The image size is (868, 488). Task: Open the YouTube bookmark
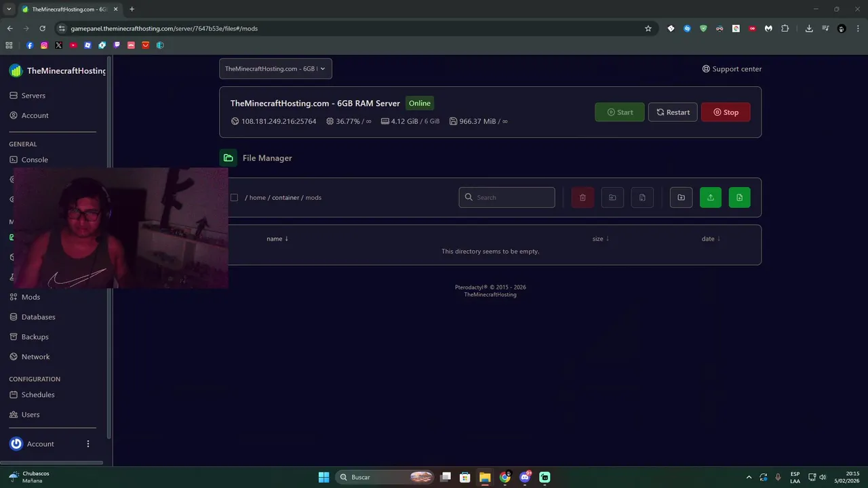73,45
